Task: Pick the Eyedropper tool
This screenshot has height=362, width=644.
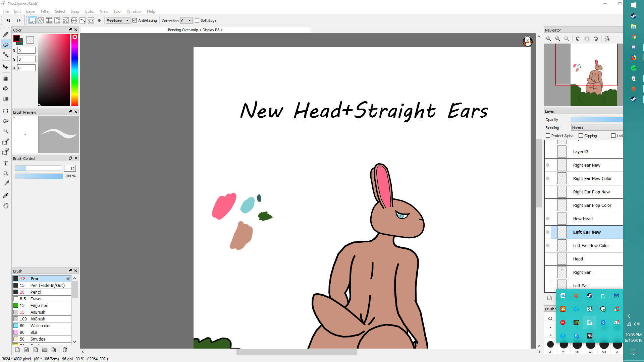Action: click(x=6, y=195)
